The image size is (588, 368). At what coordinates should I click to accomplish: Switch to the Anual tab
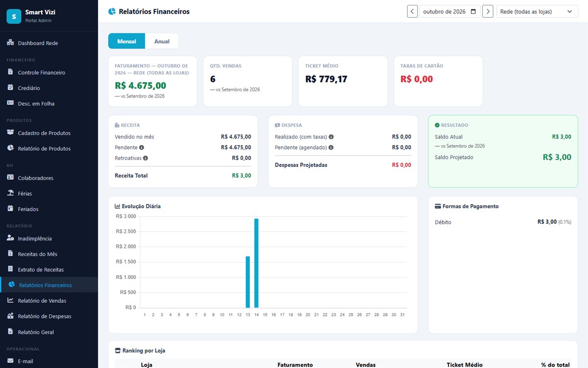(x=162, y=41)
